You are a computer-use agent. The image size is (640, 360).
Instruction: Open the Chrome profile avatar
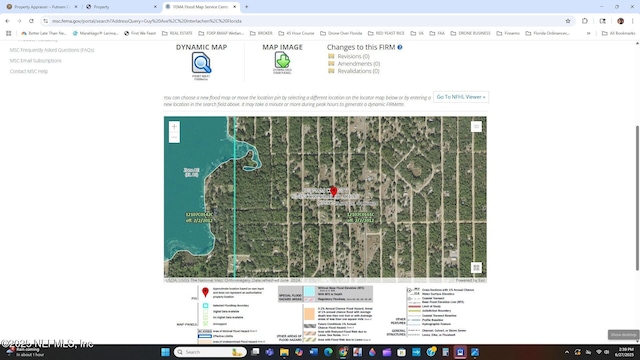pos(620,21)
